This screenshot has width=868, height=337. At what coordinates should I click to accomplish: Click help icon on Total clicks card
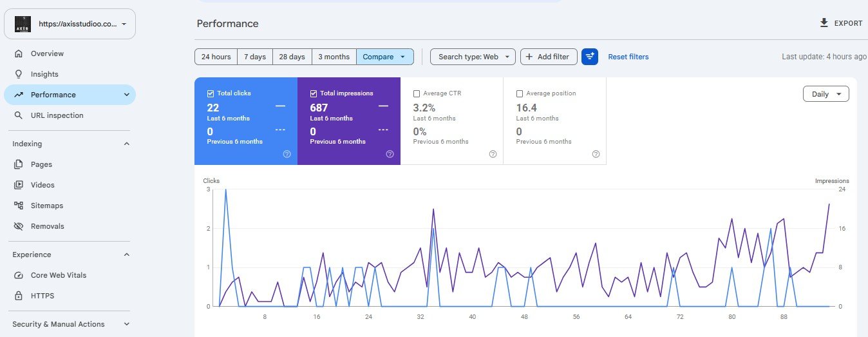tap(287, 154)
